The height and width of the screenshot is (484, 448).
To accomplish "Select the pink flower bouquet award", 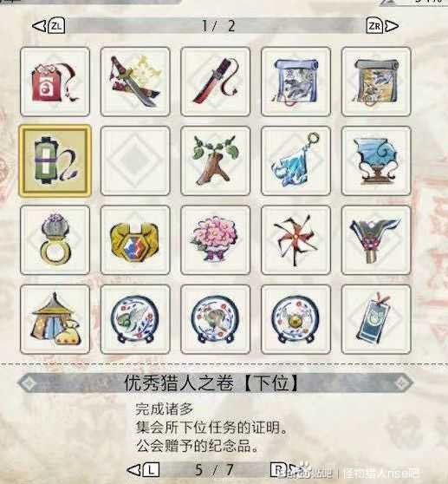I will 216,240.
